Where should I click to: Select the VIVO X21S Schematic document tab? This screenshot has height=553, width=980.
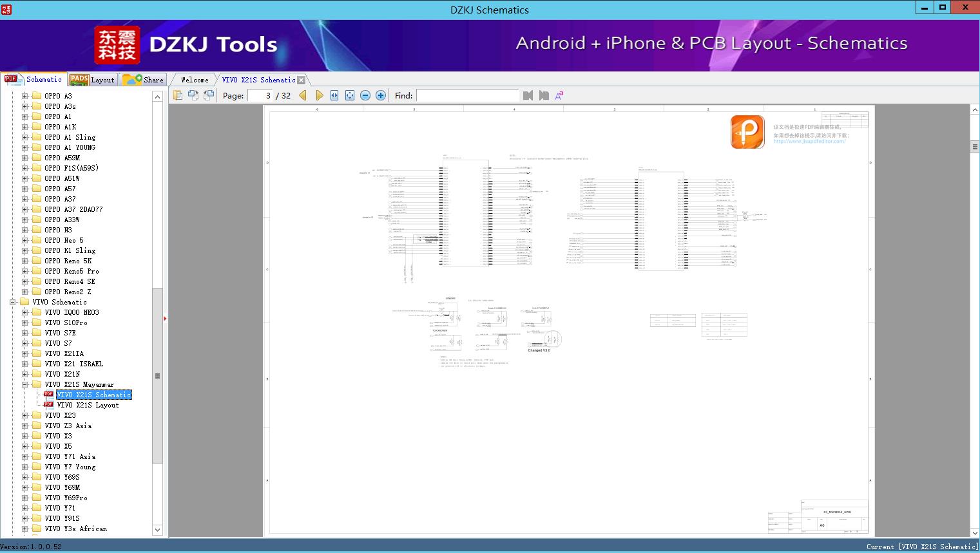(x=258, y=80)
